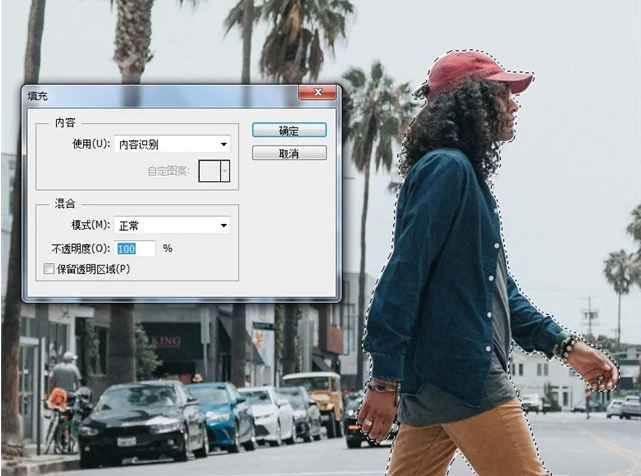Toggle the 保留透明区域(P) checkbox
641x476 pixels.
(x=49, y=269)
